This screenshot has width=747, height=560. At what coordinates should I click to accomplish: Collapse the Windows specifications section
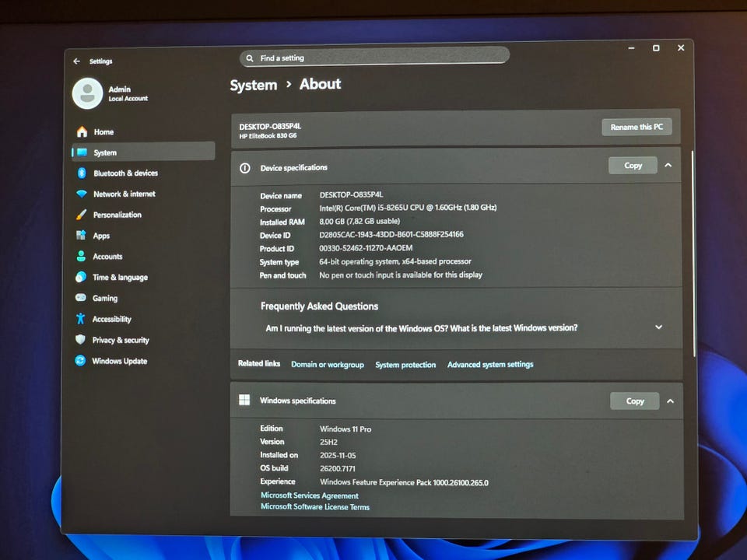670,401
